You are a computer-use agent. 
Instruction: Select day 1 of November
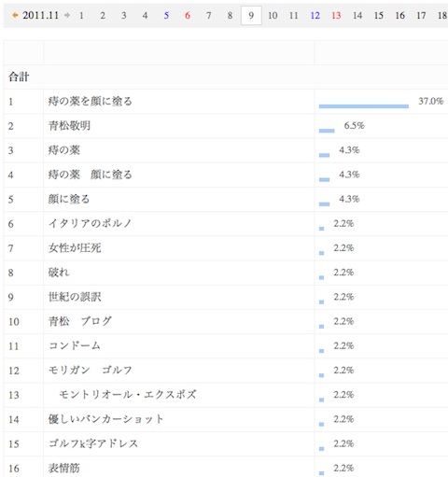pyautogui.click(x=81, y=15)
